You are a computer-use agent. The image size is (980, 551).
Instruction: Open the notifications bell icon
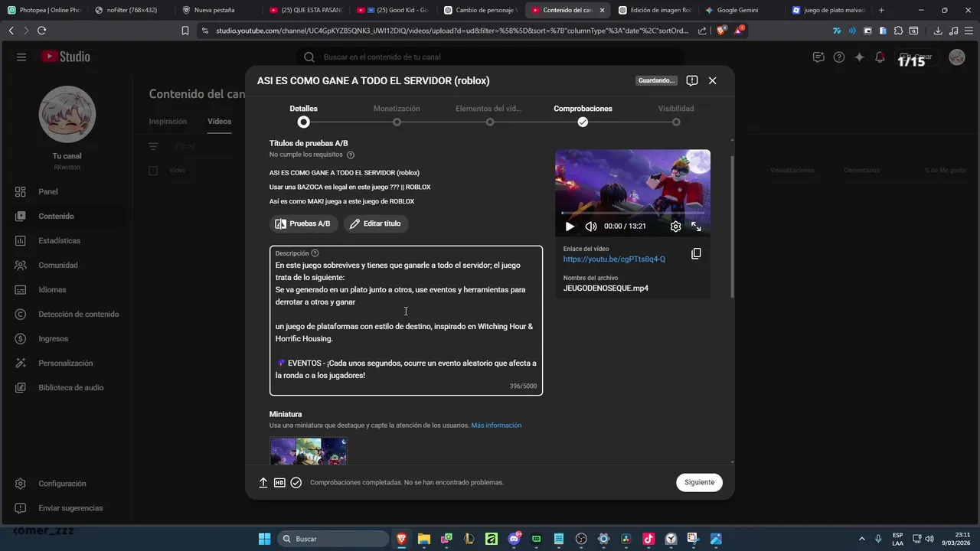point(880,57)
